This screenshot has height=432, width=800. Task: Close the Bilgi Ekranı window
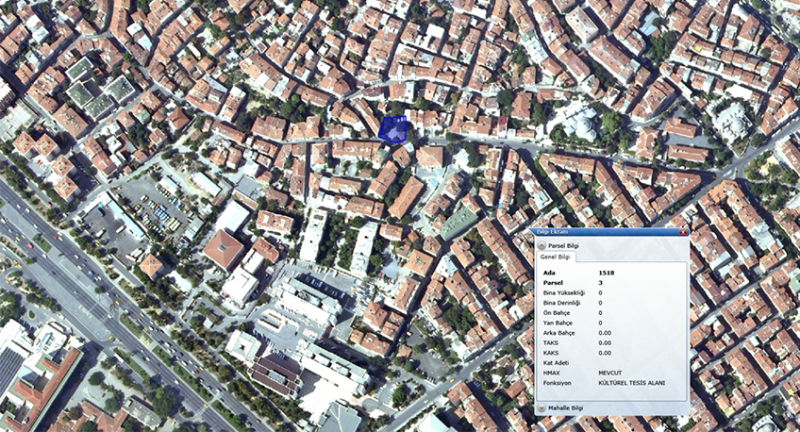tap(682, 232)
